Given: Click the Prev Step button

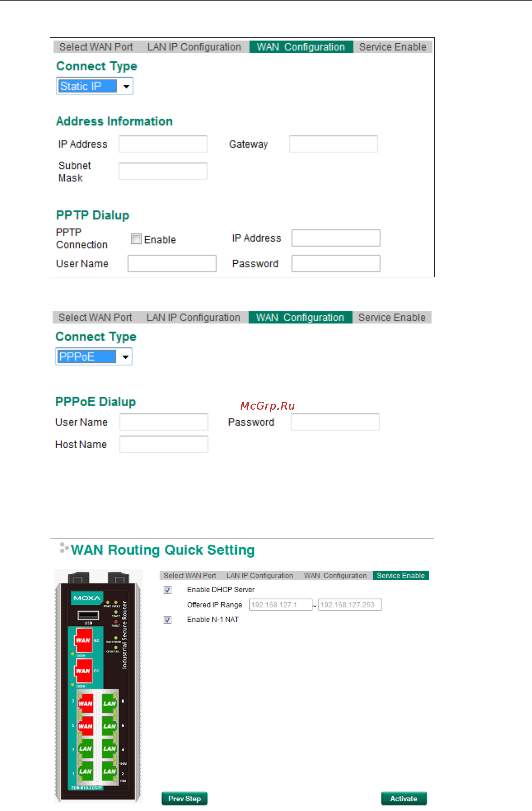Looking at the screenshot, I should click(x=184, y=798).
